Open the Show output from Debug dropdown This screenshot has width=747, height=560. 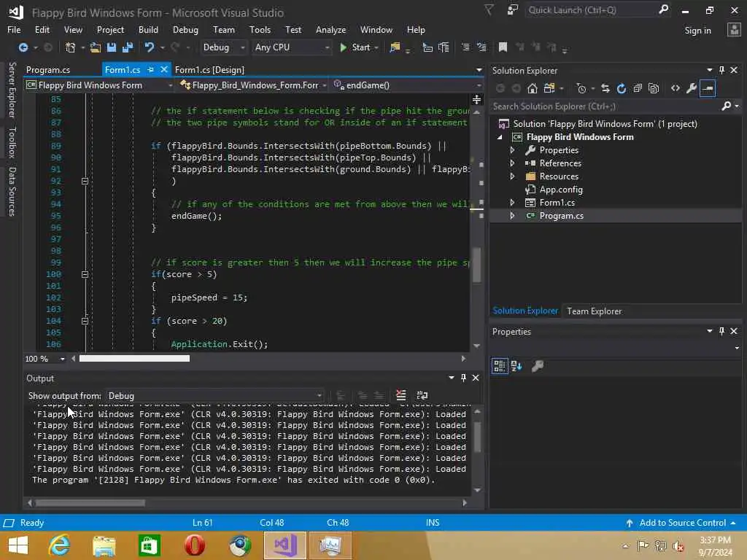[x=214, y=396]
